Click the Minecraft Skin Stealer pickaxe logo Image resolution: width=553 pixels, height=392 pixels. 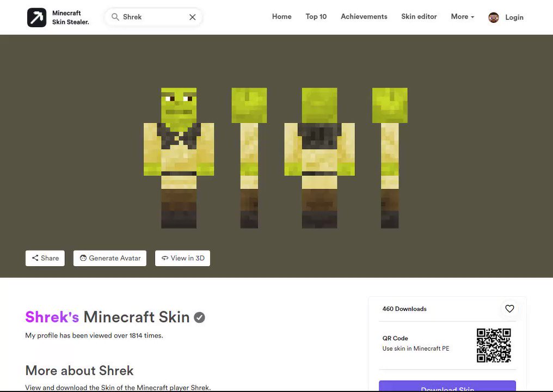(36, 17)
